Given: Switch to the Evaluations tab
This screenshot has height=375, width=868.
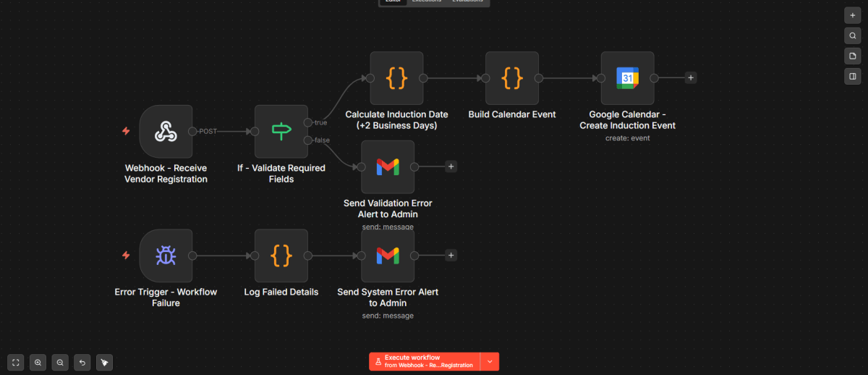Looking at the screenshot, I should (469, 1).
